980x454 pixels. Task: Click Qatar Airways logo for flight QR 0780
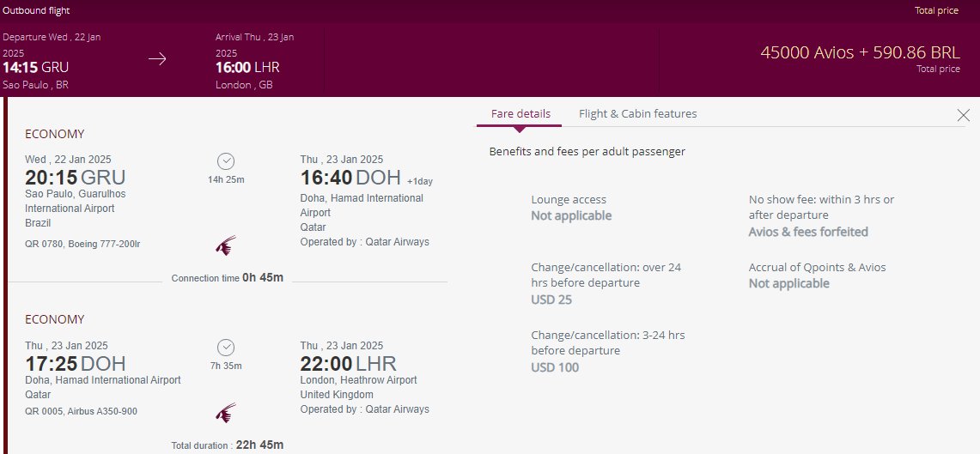pos(226,245)
